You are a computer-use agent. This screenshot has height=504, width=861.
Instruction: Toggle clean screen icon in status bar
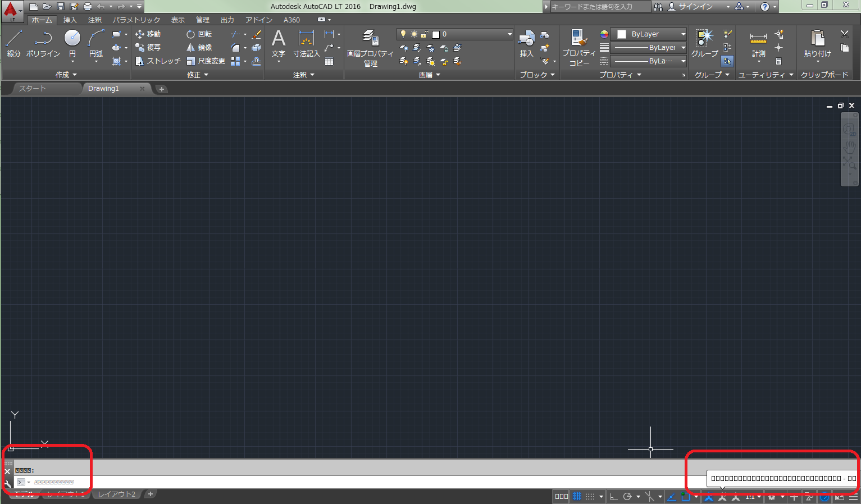840,497
